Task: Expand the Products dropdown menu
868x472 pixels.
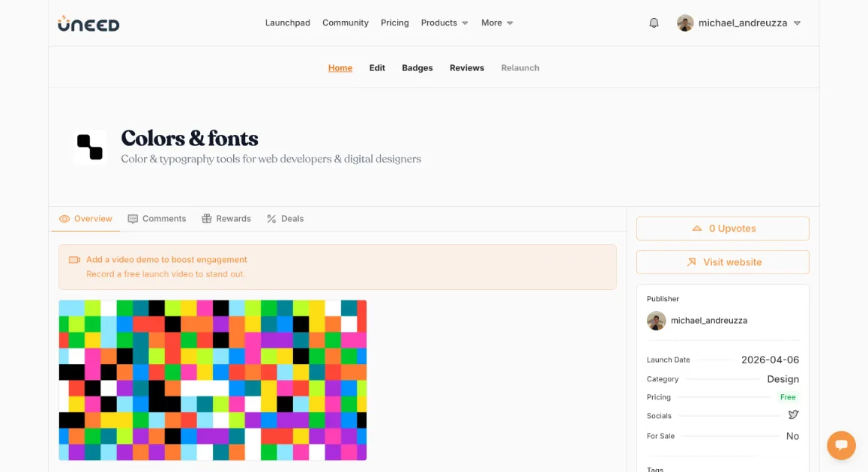Action: tap(444, 23)
